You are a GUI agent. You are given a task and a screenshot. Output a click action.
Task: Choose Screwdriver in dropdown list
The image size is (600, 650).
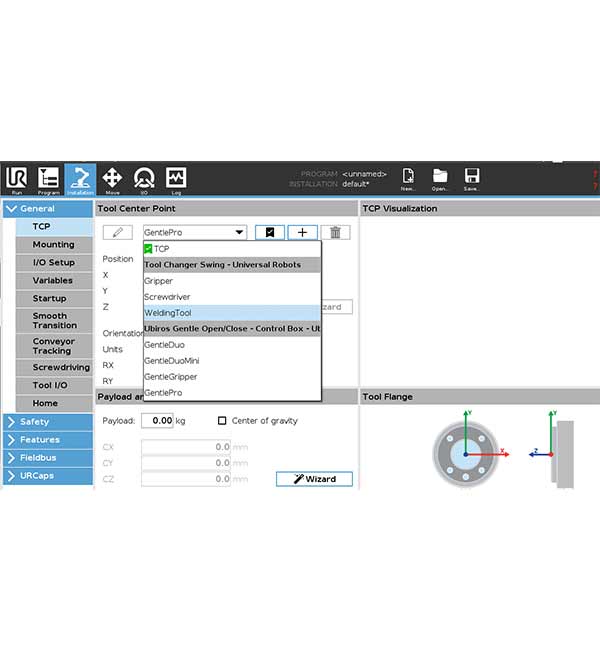coord(232,297)
